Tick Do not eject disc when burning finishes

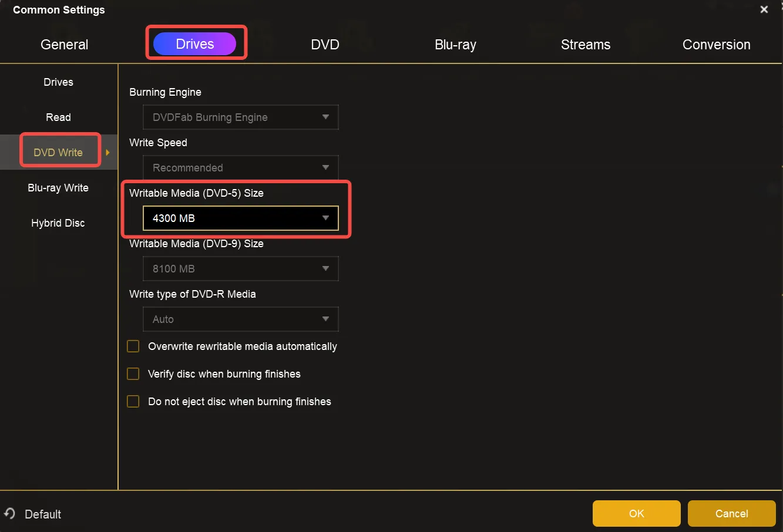tap(133, 402)
